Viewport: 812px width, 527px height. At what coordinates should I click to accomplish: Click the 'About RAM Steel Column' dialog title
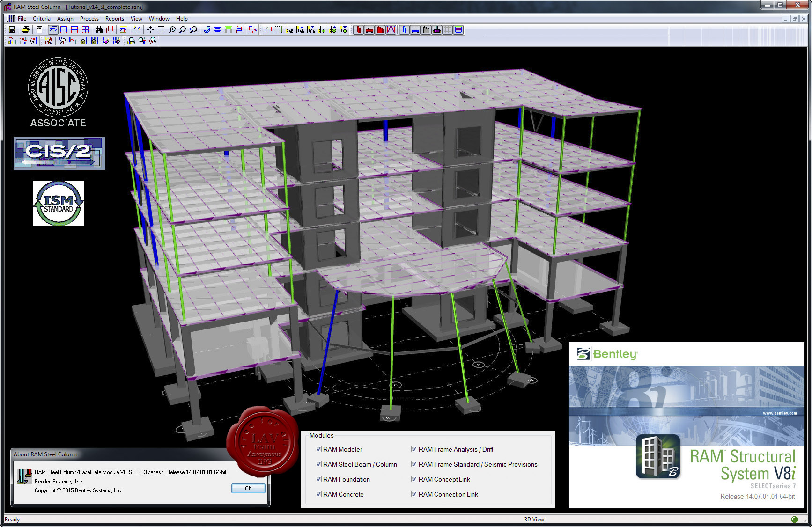[45, 454]
